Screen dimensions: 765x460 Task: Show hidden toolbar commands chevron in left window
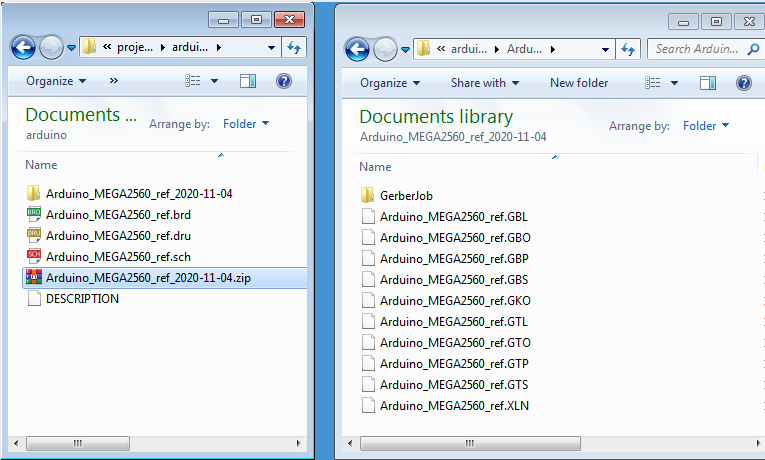click(113, 80)
